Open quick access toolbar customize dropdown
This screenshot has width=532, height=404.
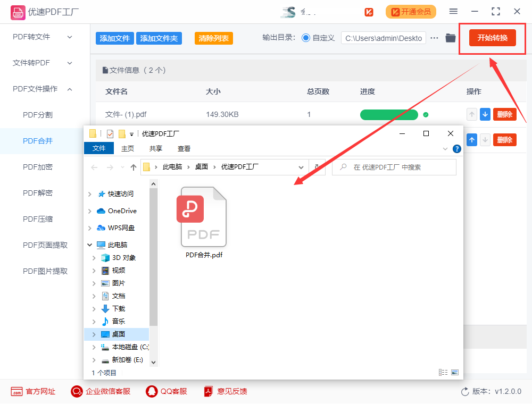[131, 134]
